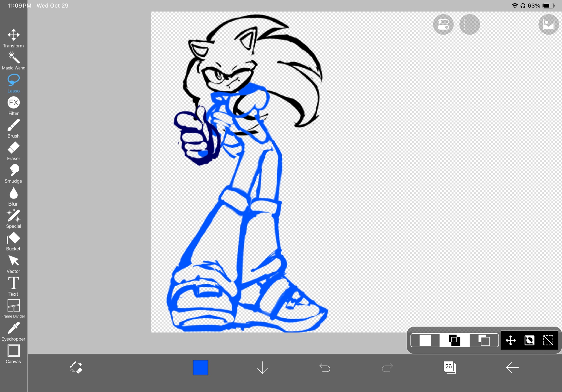Image resolution: width=562 pixels, height=392 pixels.
Task: Open the blue color swatch
Action: click(200, 367)
